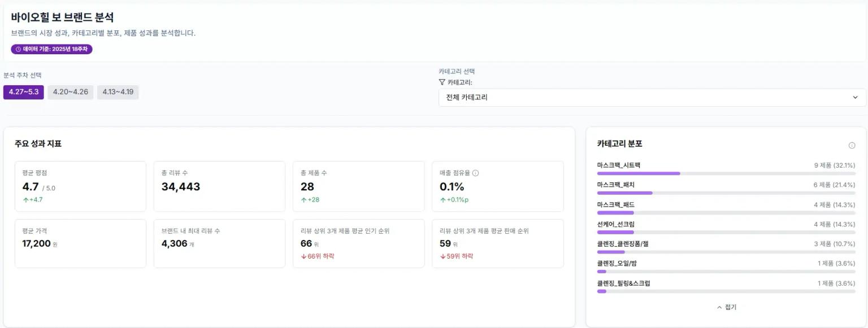Switch to the 4.13~4.19 week

[x=118, y=92]
